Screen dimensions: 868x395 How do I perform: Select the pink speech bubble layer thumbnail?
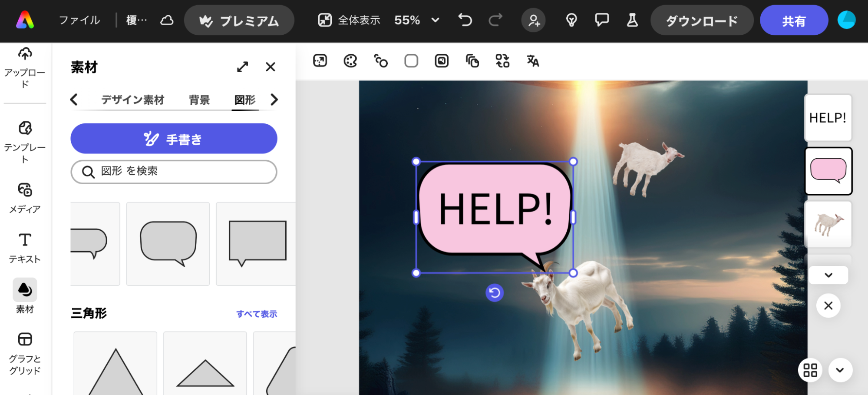pyautogui.click(x=828, y=170)
